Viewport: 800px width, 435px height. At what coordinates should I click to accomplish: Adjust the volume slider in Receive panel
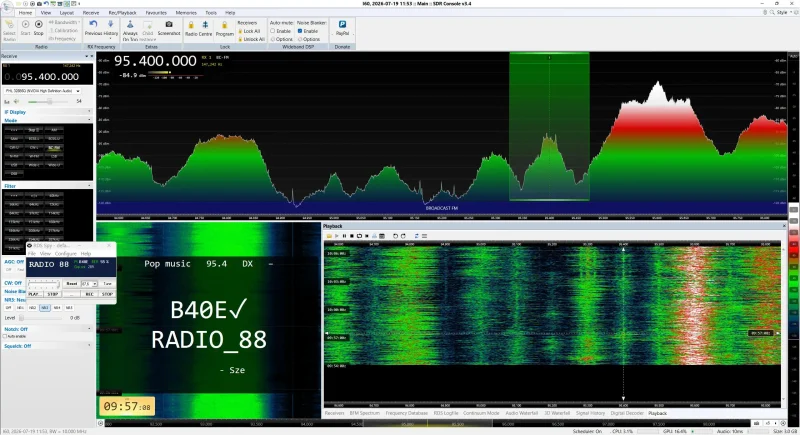coord(48,101)
